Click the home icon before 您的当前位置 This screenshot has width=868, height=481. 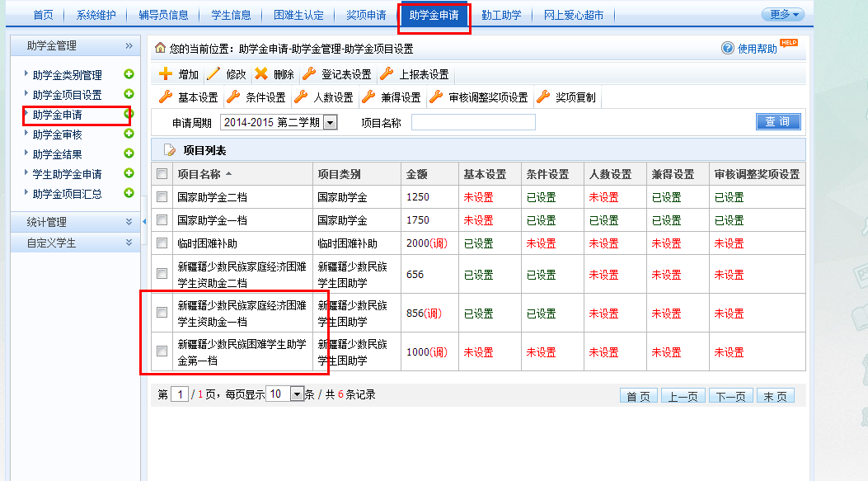160,50
